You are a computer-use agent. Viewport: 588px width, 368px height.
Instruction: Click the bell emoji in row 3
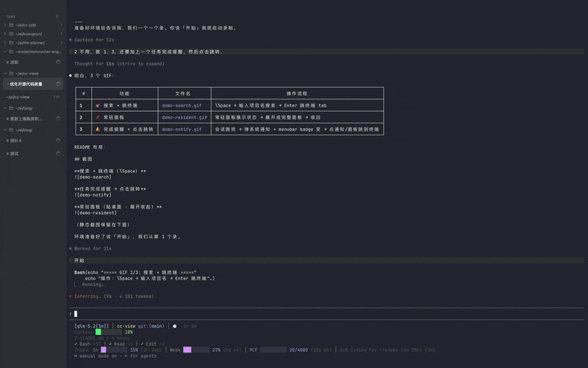click(98, 130)
